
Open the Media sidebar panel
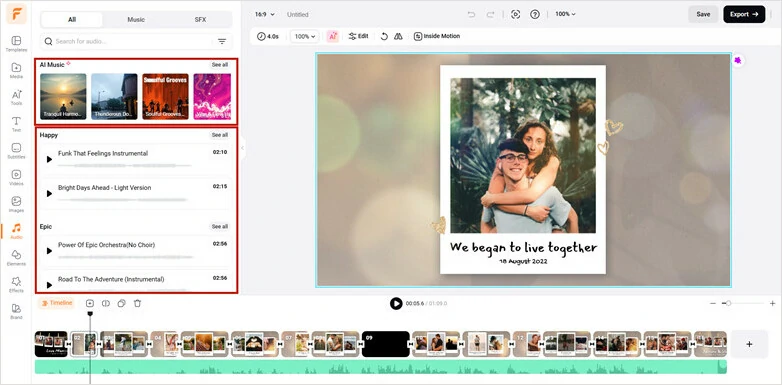click(x=16, y=71)
